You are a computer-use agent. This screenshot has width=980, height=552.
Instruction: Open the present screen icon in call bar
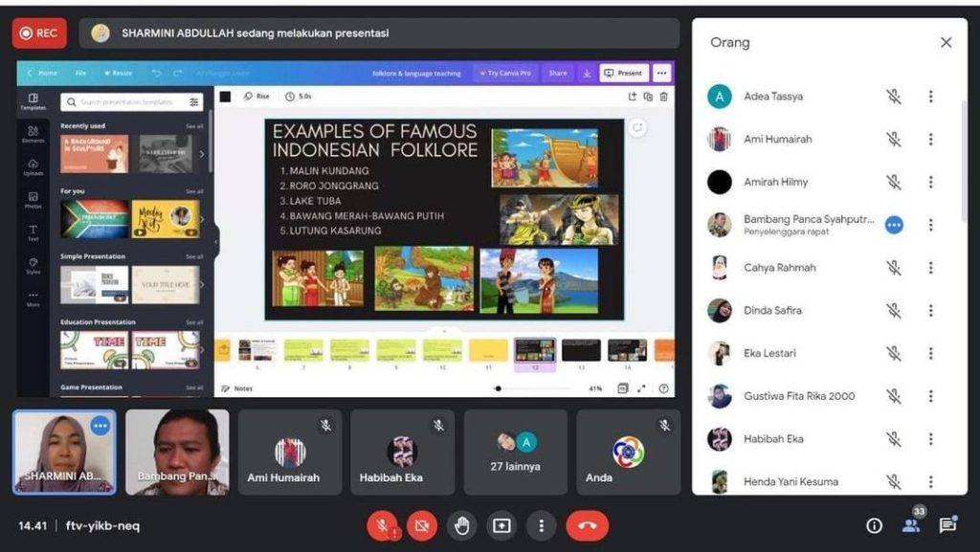(501, 525)
